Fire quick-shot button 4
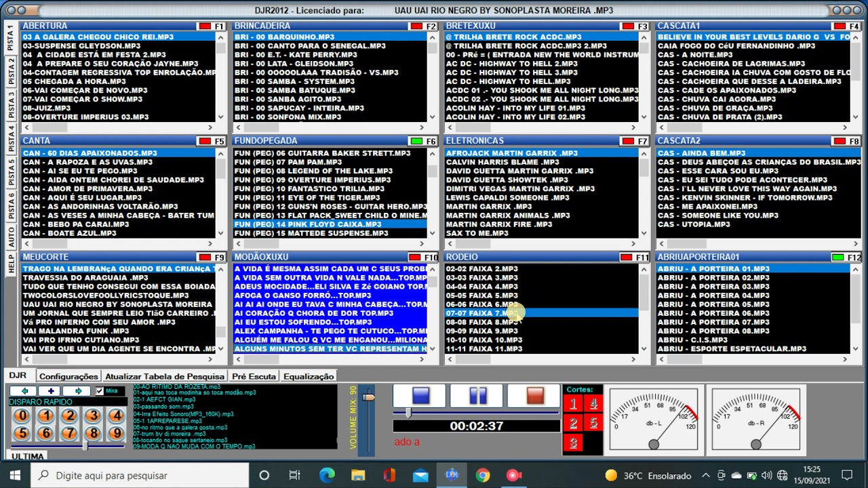This screenshot has height=488, width=868. tap(117, 416)
